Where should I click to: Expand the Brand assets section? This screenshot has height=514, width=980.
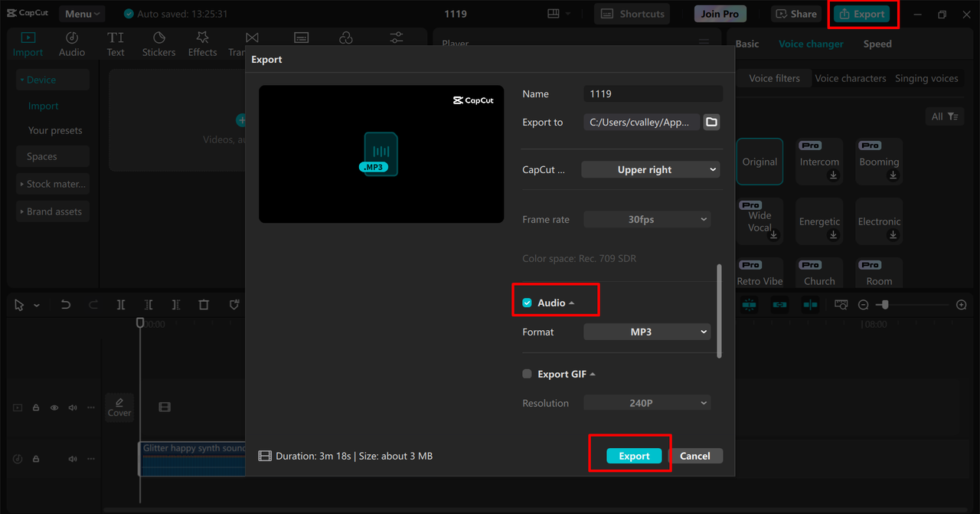pos(53,211)
